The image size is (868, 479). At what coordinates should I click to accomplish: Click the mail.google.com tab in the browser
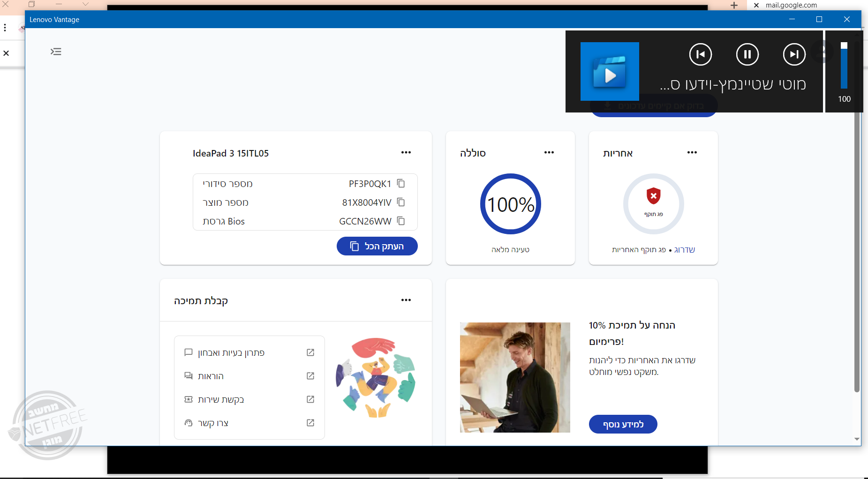point(791,5)
